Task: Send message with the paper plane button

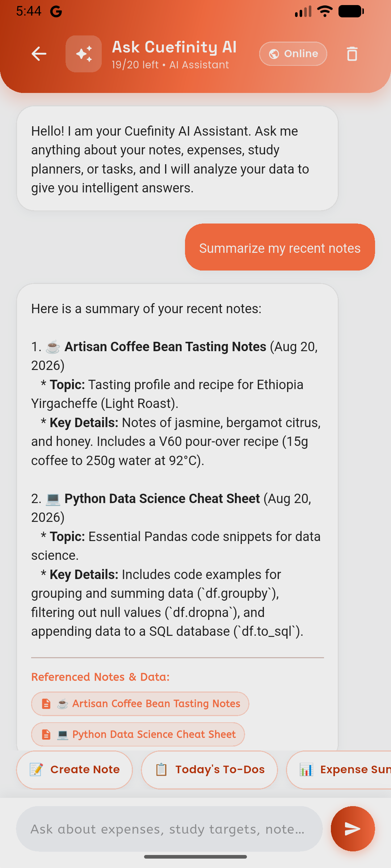Action: [x=353, y=829]
